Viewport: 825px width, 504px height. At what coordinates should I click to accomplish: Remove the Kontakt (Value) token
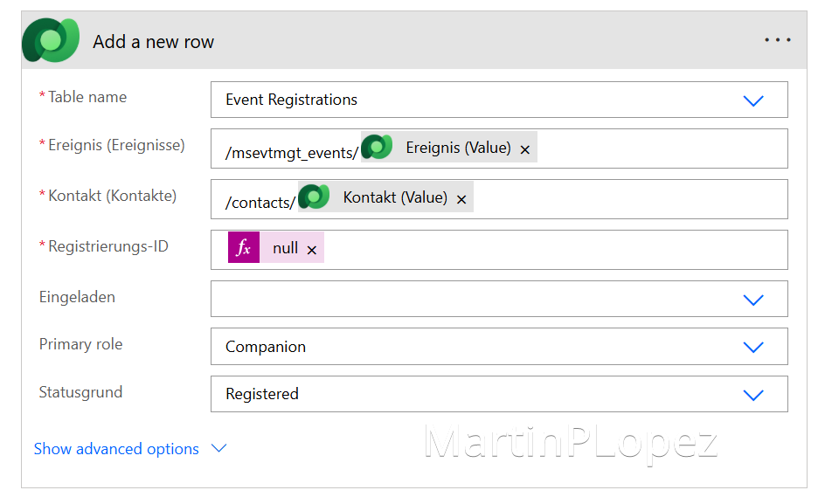coord(461,199)
